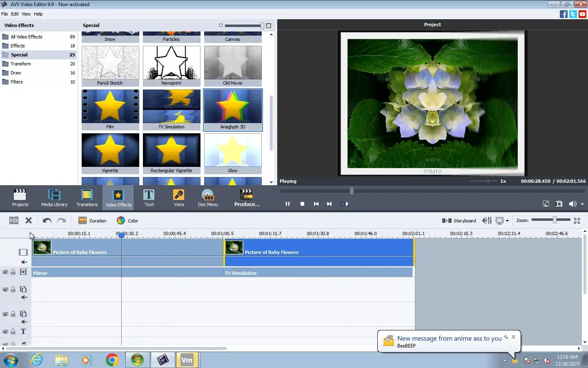This screenshot has height=368, width=588.
Task: Adjust the timeline Zoom slider
Action: (x=555, y=220)
